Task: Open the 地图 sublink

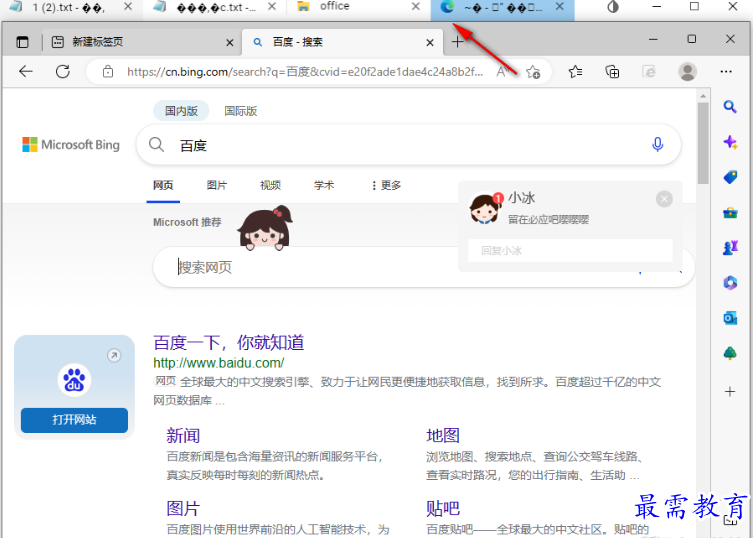Action: point(443,436)
